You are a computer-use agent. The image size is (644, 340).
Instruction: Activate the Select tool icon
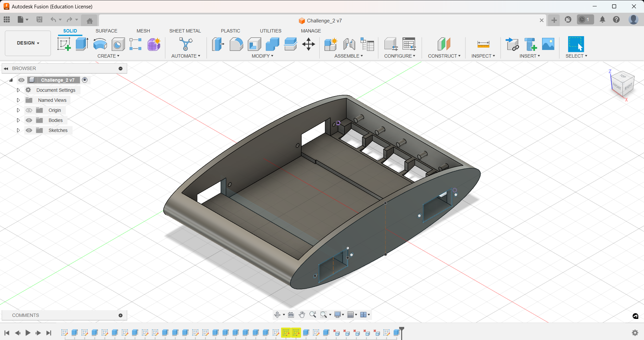click(576, 44)
